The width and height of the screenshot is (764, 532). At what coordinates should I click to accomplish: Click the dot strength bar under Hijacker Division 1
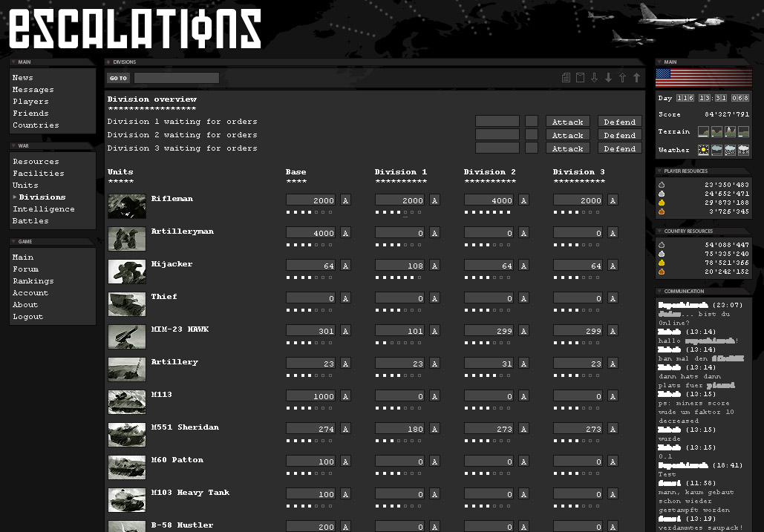398,278
